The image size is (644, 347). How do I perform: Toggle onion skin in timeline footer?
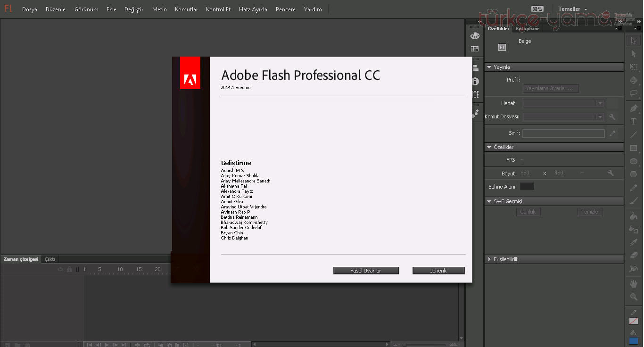tap(161, 345)
